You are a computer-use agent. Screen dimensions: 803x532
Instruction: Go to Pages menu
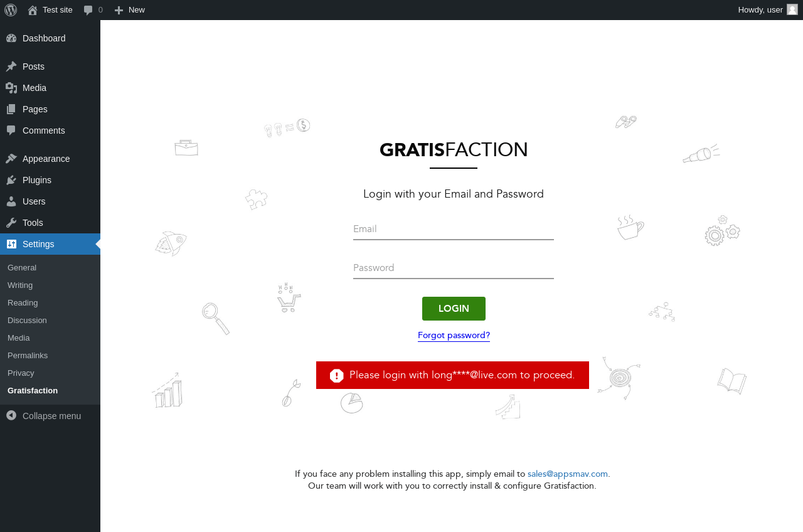(x=50, y=109)
